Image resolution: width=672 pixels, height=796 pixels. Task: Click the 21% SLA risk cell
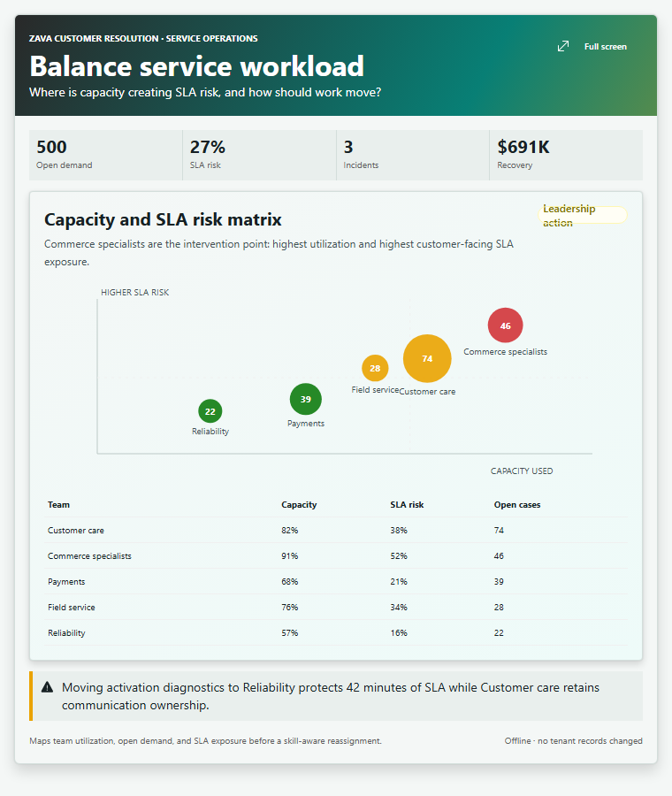coord(399,581)
